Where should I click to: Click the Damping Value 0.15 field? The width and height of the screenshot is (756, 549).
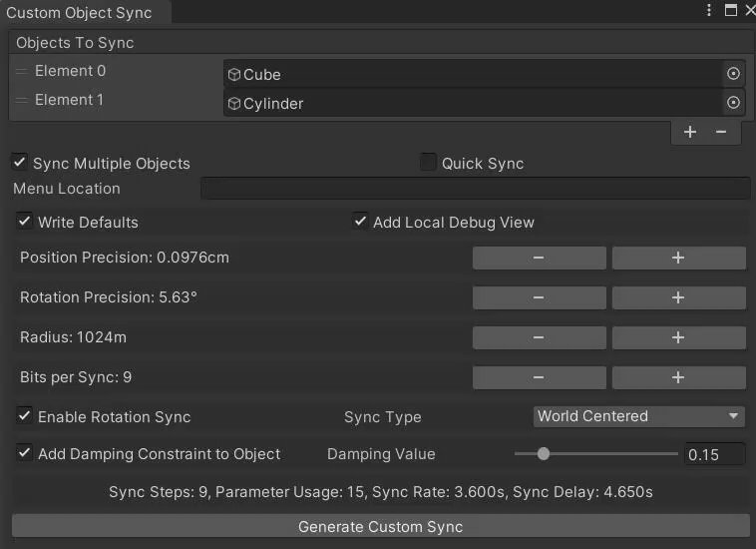point(714,454)
